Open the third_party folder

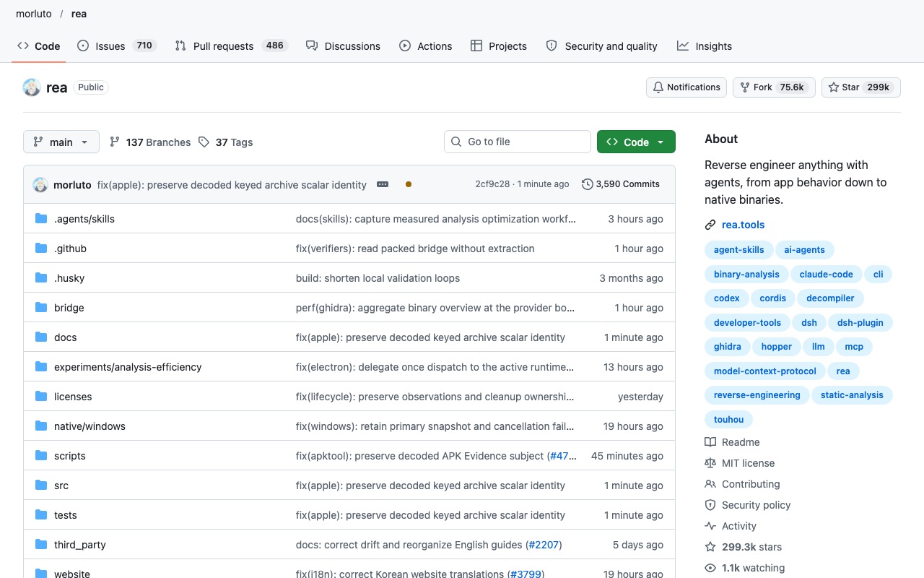pos(80,545)
